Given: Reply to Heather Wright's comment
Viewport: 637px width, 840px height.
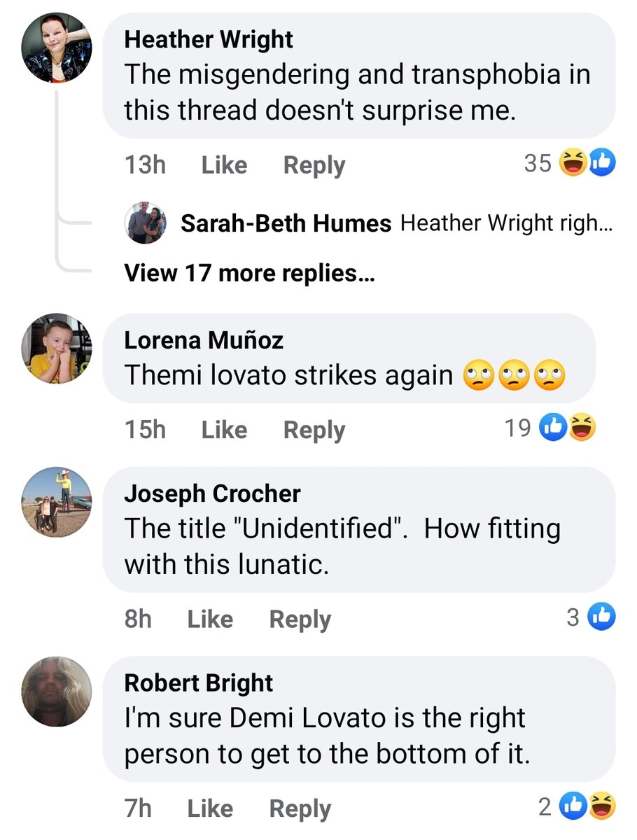Looking at the screenshot, I should pos(314,165).
